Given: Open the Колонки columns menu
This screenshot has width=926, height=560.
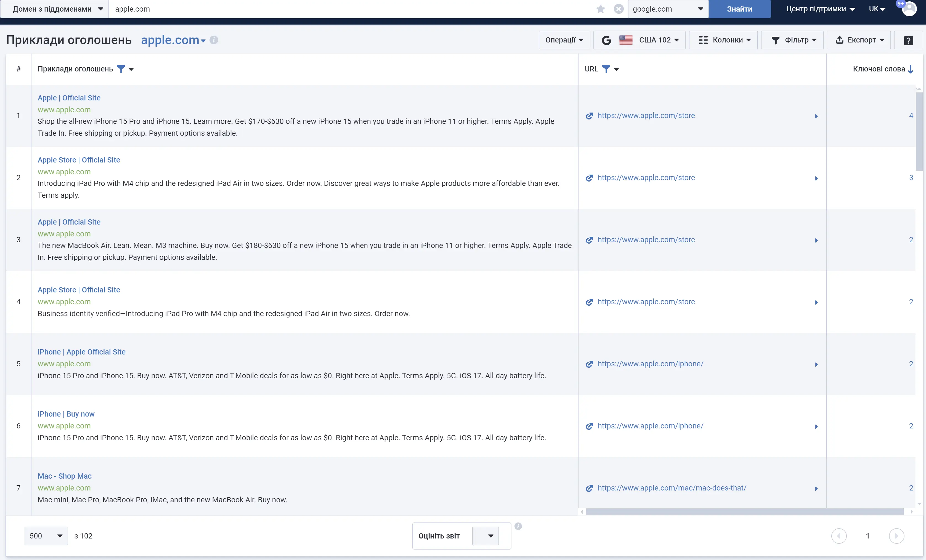Looking at the screenshot, I should tap(724, 40).
